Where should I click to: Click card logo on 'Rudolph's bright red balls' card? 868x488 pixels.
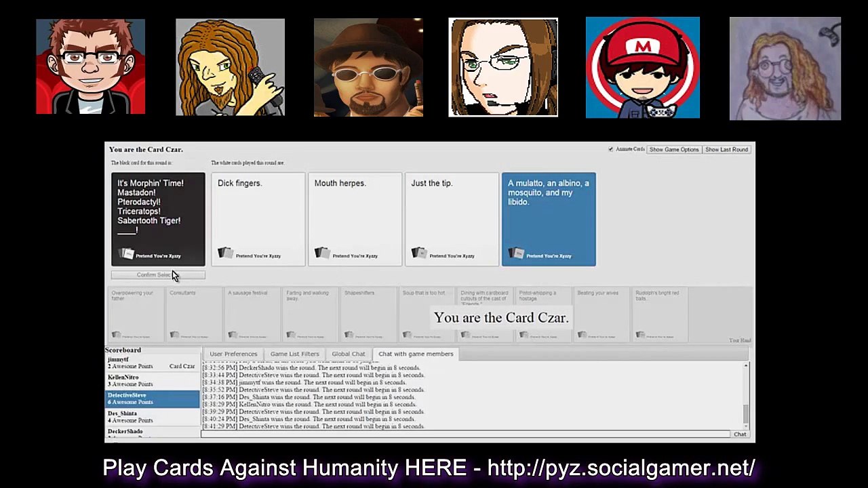pos(641,335)
